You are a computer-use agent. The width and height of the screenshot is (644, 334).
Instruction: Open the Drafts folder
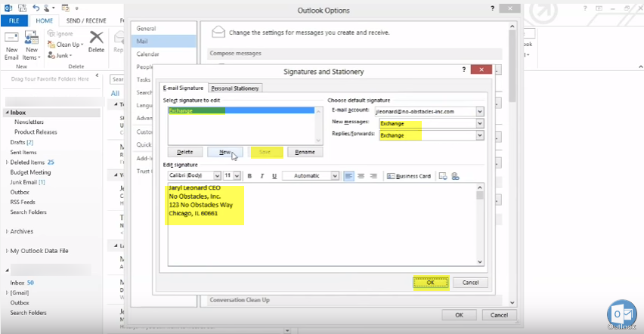coord(21,142)
